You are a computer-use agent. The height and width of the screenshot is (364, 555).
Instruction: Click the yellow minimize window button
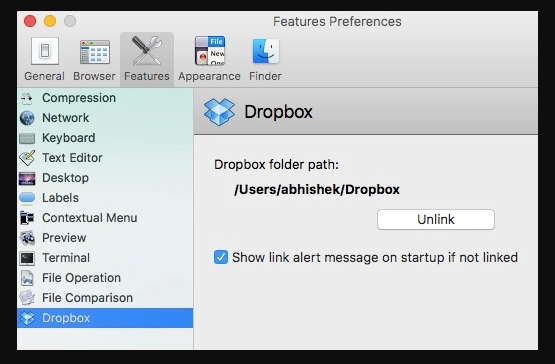pos(50,21)
